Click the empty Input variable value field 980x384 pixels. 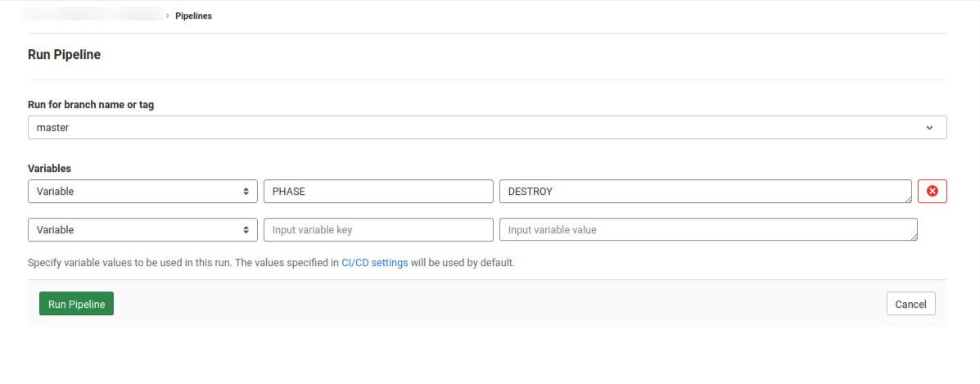tap(707, 230)
